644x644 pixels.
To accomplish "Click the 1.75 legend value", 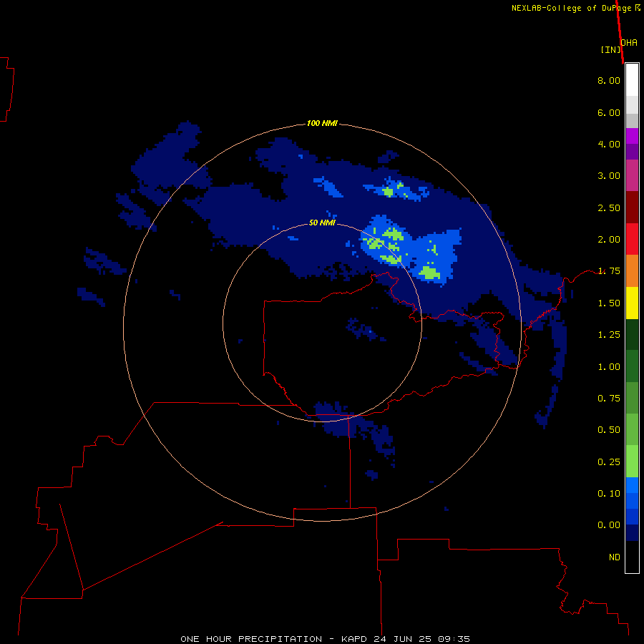I will tap(609, 271).
